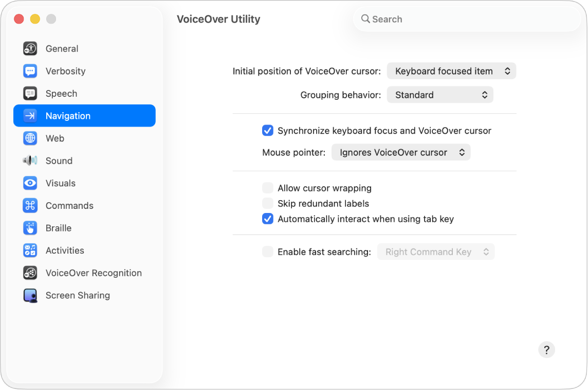588x392 pixels.
Task: Open the Mouse pointer dropdown
Action: tap(401, 152)
